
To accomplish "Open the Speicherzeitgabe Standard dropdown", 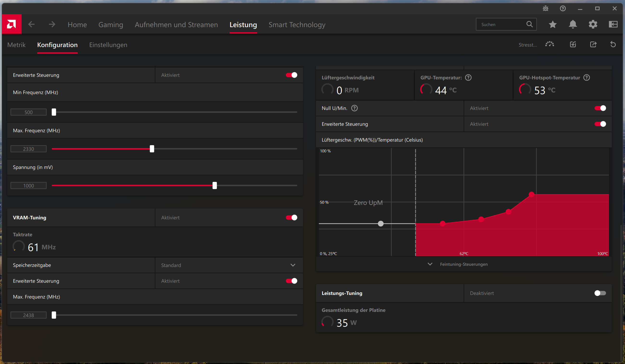I will tap(229, 265).
